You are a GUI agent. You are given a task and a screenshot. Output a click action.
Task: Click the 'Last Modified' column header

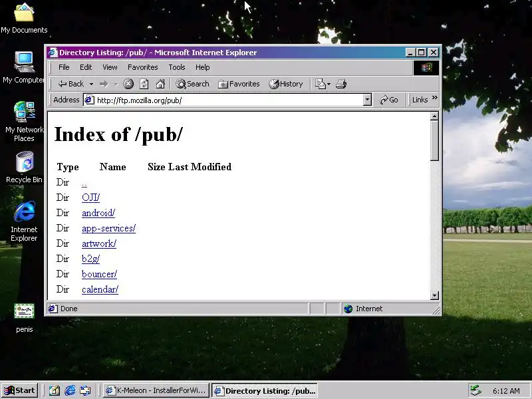pos(200,167)
